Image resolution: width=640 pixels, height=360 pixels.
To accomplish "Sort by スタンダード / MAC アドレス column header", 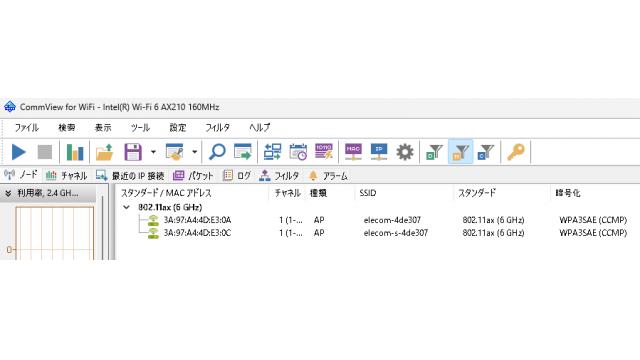I will 166,193.
